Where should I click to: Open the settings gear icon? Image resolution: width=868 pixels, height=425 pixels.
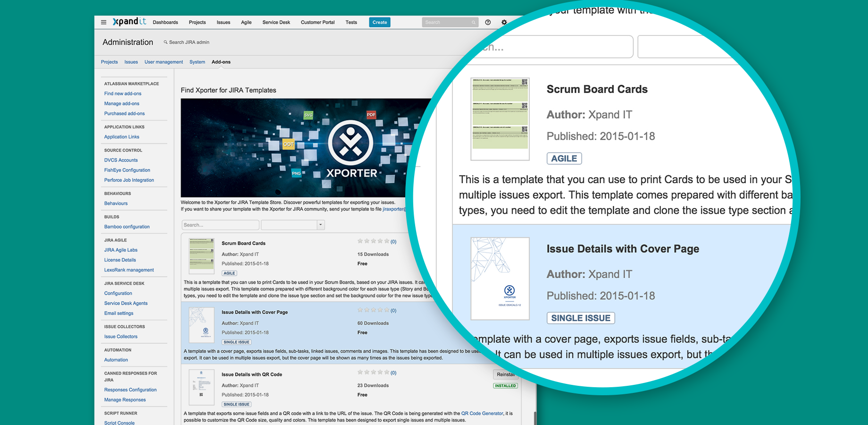pos(504,22)
